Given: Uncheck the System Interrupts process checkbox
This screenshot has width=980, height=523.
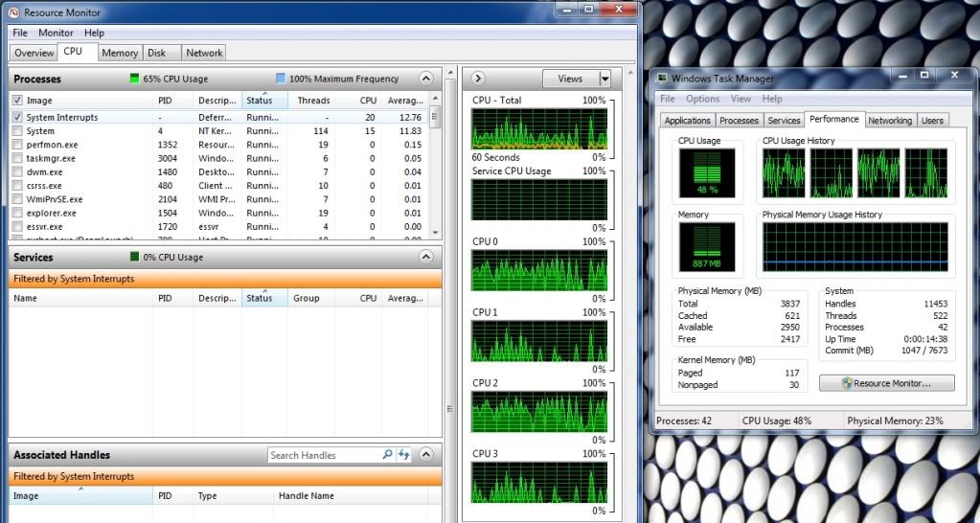Looking at the screenshot, I should [x=17, y=118].
